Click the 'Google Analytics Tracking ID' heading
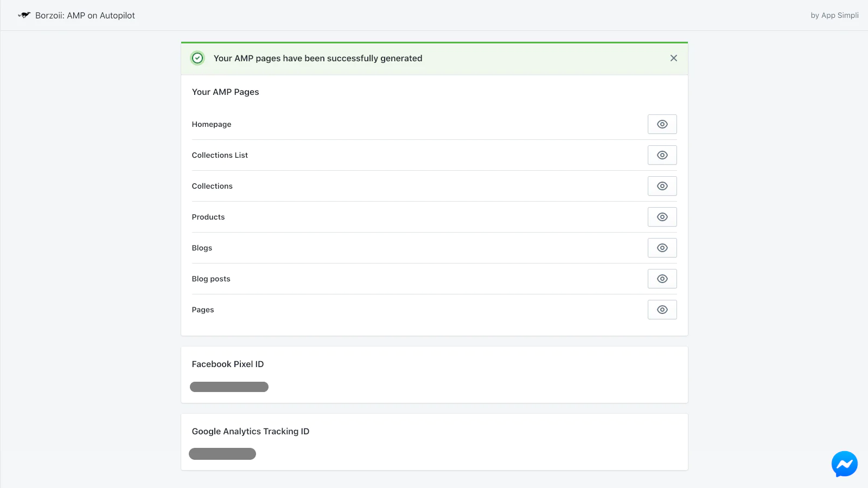Screen dimensions: 868x488 [x=251, y=432]
